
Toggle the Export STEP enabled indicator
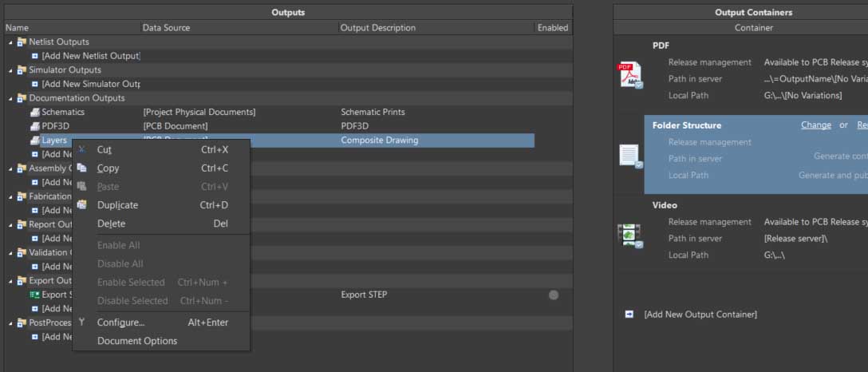pos(554,295)
